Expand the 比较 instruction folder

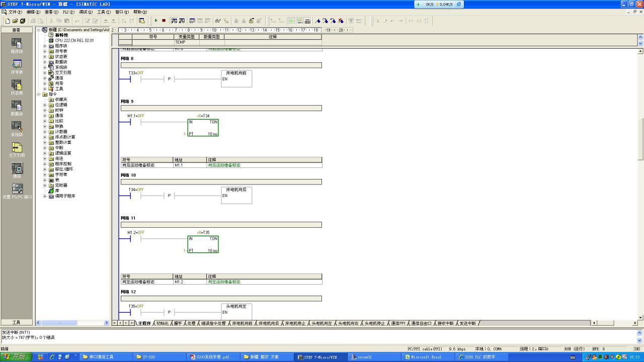(45, 121)
